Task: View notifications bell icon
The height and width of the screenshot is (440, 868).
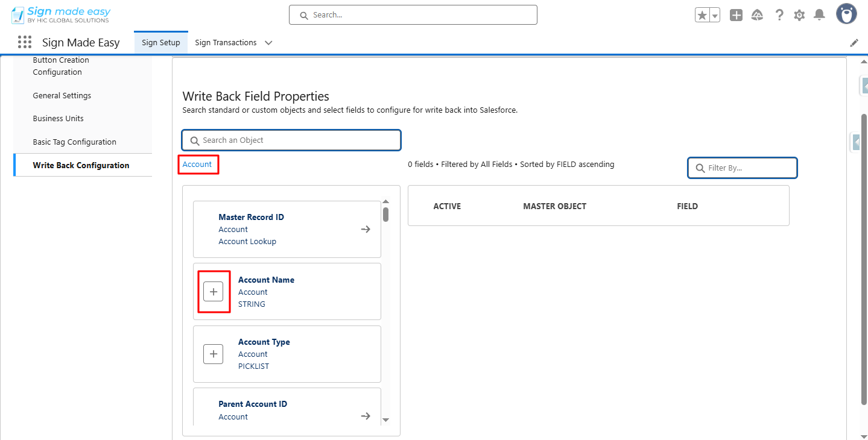Action: (819, 15)
